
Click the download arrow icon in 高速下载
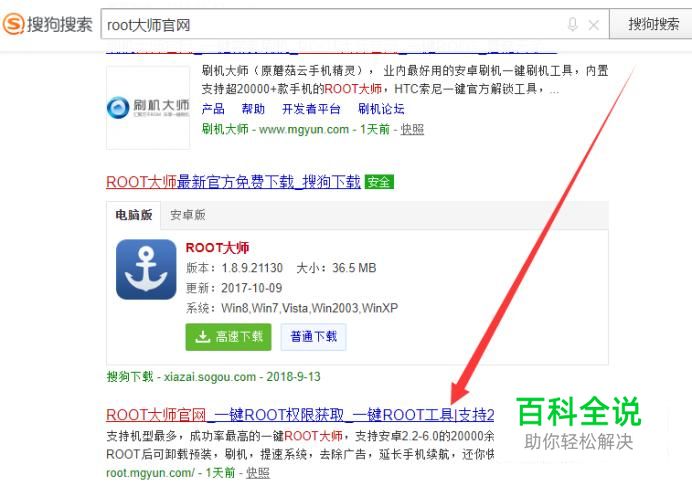pyautogui.click(x=203, y=337)
